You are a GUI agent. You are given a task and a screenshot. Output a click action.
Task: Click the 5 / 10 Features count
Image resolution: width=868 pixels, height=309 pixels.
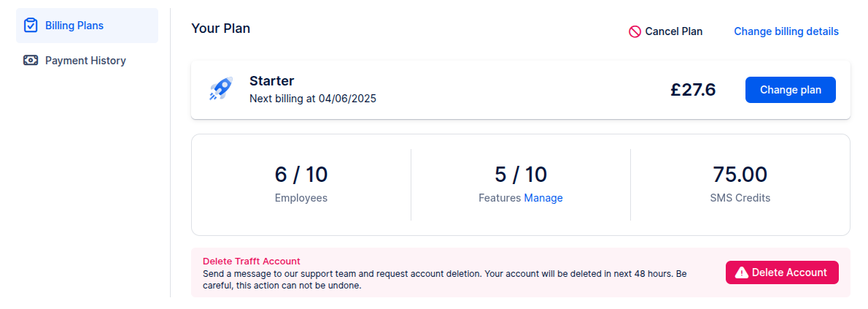pos(520,175)
